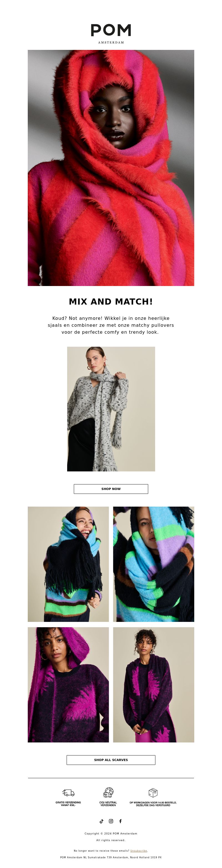
Task: Click the CO2 neutral globe icon
Action: [x=108, y=793]
